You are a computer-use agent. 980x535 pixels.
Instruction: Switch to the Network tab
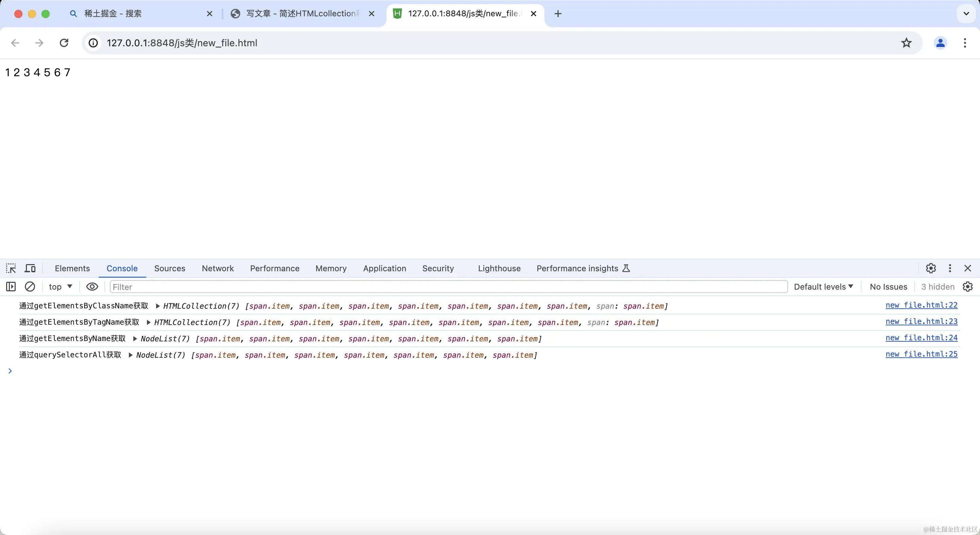click(x=218, y=268)
